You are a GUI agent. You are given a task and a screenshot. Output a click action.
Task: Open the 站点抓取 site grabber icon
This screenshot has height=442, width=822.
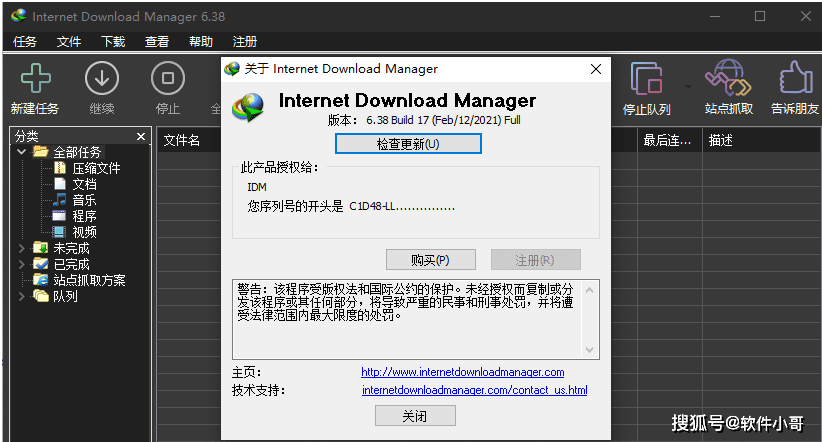click(x=728, y=78)
